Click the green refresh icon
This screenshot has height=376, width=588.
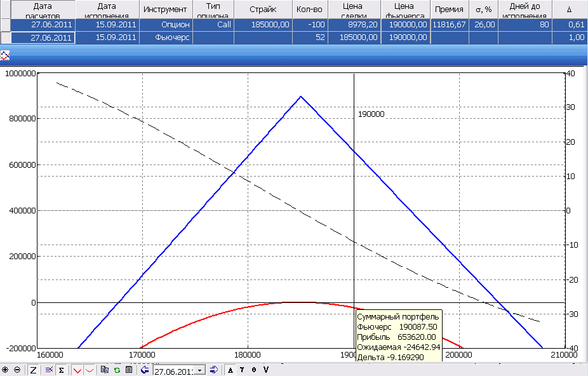[117, 370]
